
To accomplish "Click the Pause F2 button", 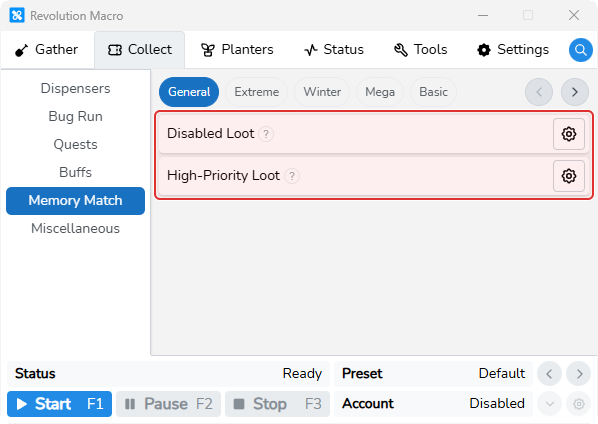I will pos(169,404).
